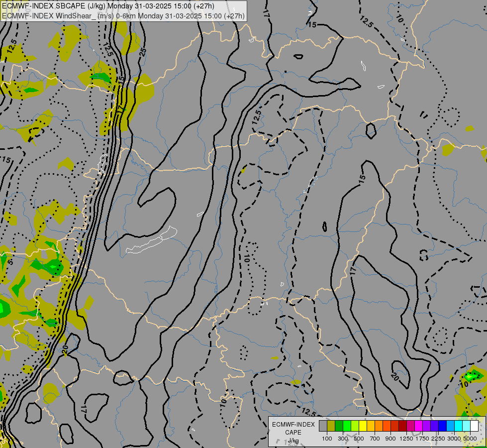Screen dimensions: 487x448
Task: Click the olive swatch in the CAPE legend
Action: 331,426
